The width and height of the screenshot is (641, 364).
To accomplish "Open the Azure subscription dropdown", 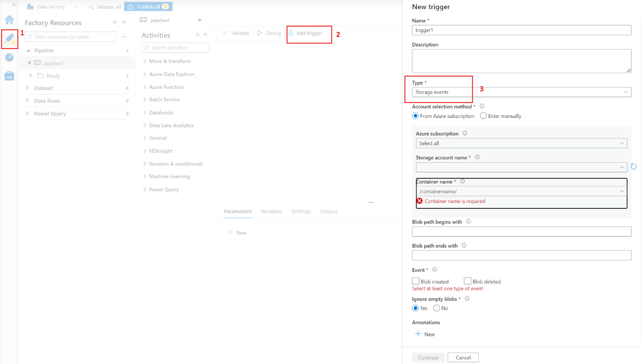I will 521,143.
